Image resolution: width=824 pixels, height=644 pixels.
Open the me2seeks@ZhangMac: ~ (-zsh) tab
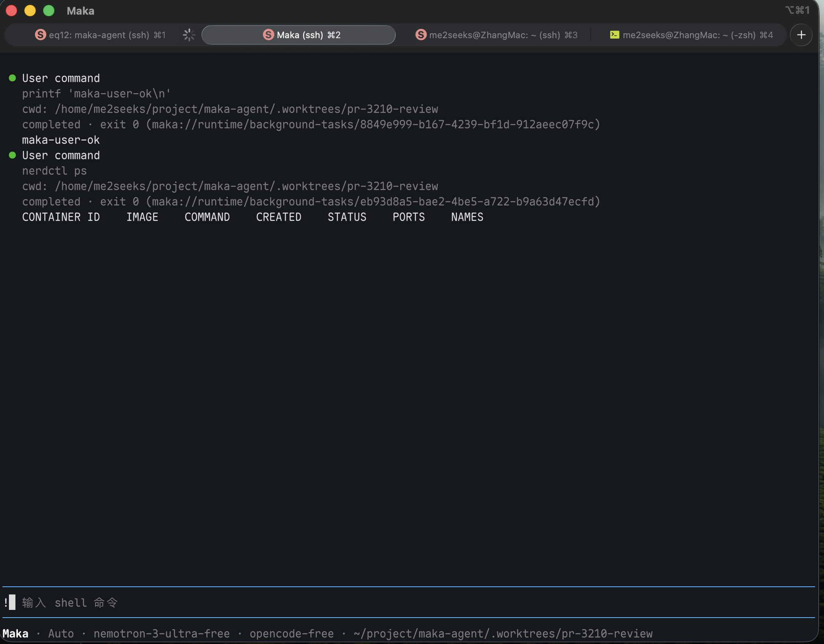pyautogui.click(x=691, y=35)
